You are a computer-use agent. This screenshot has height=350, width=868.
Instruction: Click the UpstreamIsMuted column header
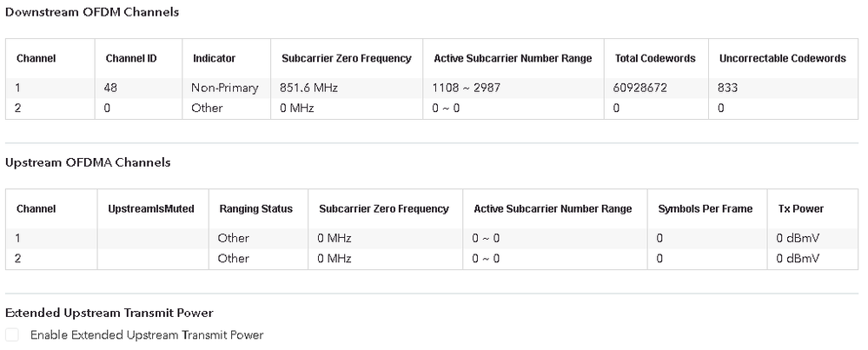[x=150, y=208]
